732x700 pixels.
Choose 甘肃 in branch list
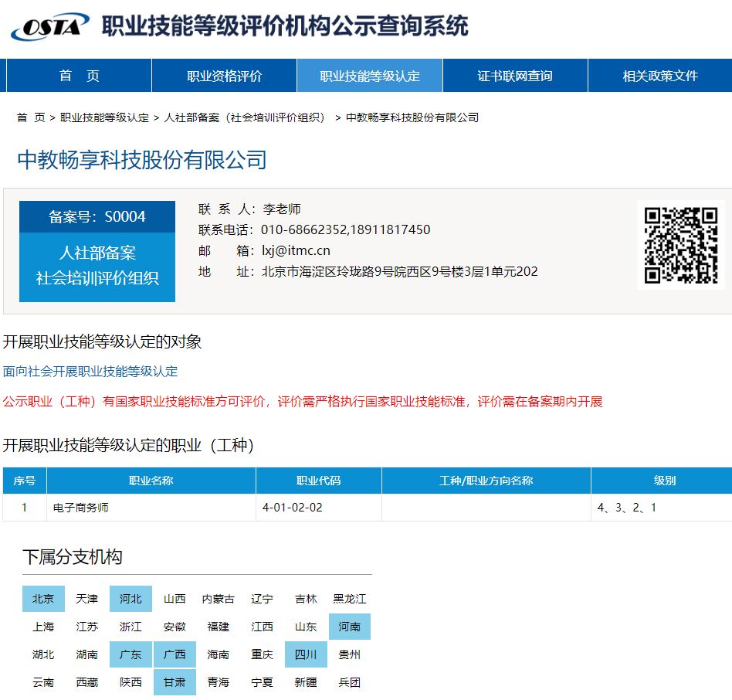[x=175, y=682]
